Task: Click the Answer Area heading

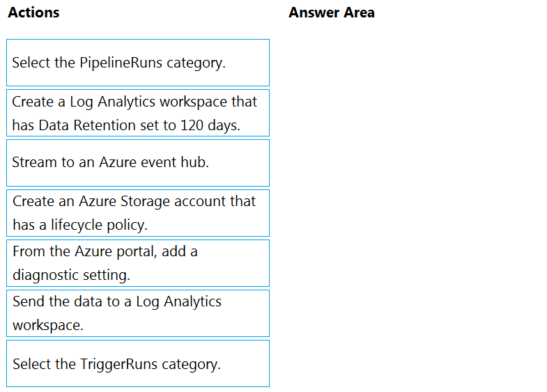Action: (x=332, y=13)
